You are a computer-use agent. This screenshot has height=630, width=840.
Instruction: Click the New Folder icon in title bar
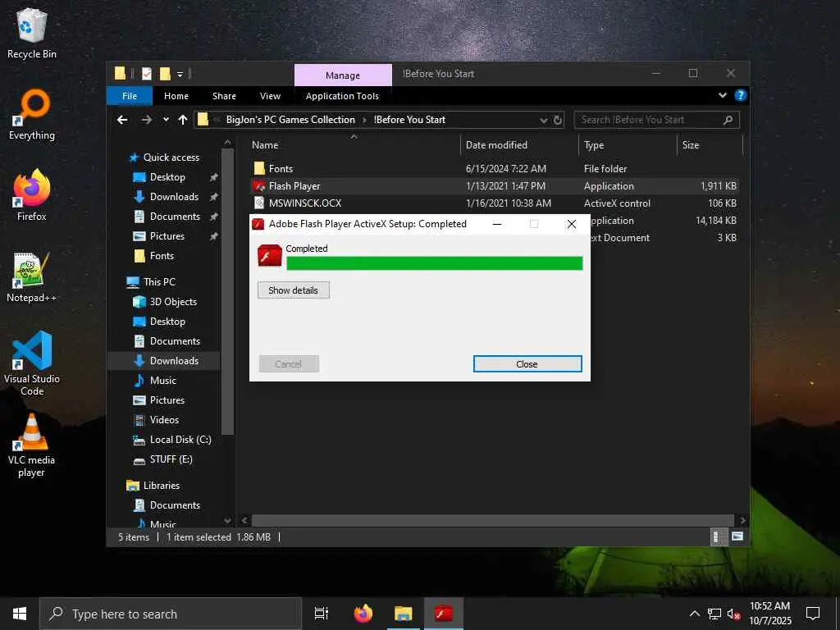pyautogui.click(x=165, y=74)
